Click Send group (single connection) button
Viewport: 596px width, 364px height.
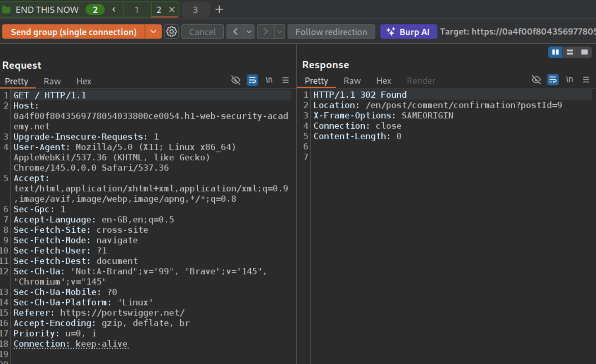click(73, 32)
